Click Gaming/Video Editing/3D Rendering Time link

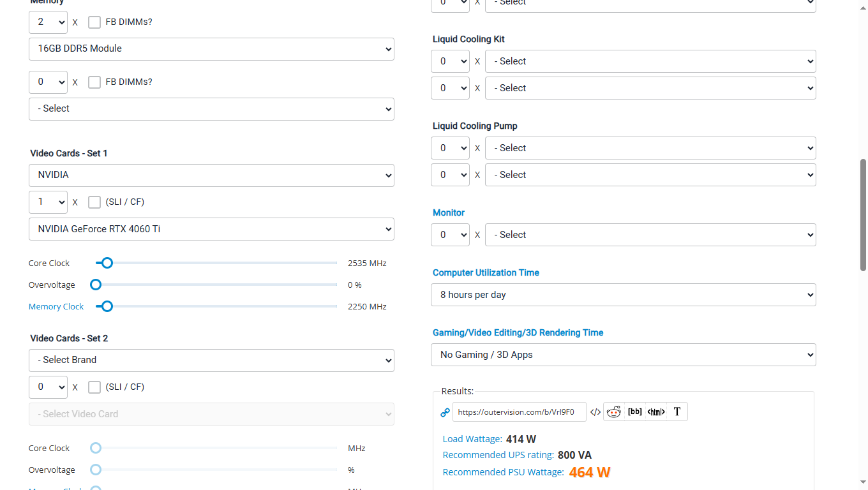518,333
